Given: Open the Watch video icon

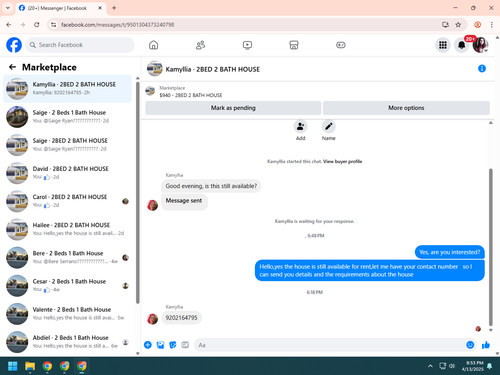Looking at the screenshot, I should pyautogui.click(x=247, y=45).
